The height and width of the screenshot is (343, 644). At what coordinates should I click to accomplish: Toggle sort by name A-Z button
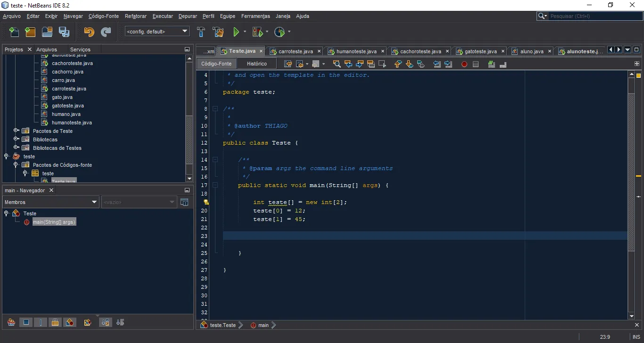click(105, 323)
